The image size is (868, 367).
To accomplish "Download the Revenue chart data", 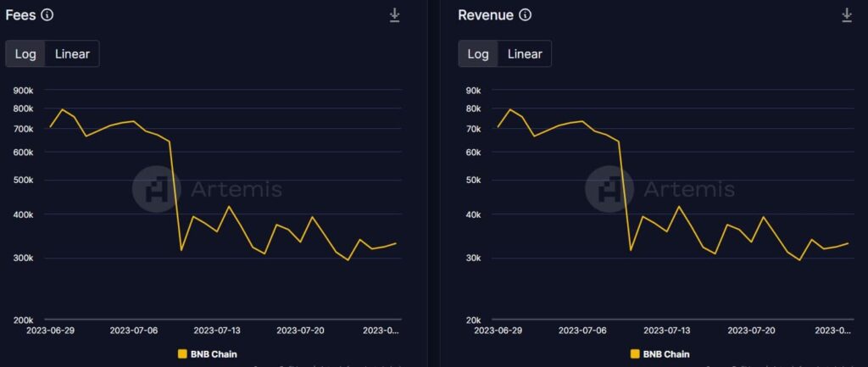I will [x=846, y=15].
